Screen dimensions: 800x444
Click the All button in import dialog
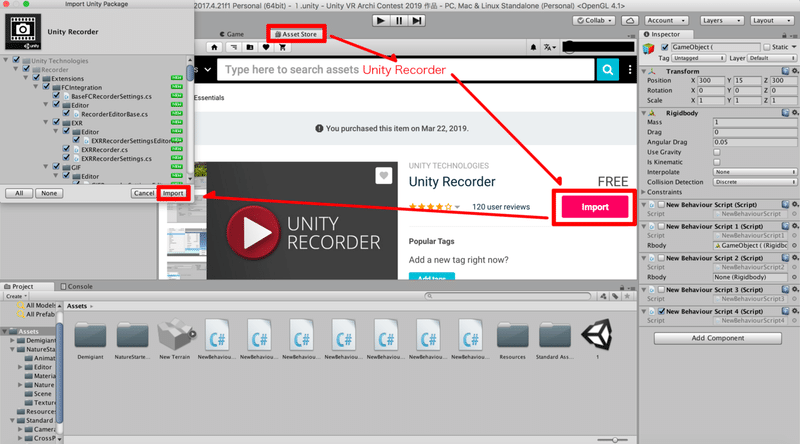tap(19, 193)
